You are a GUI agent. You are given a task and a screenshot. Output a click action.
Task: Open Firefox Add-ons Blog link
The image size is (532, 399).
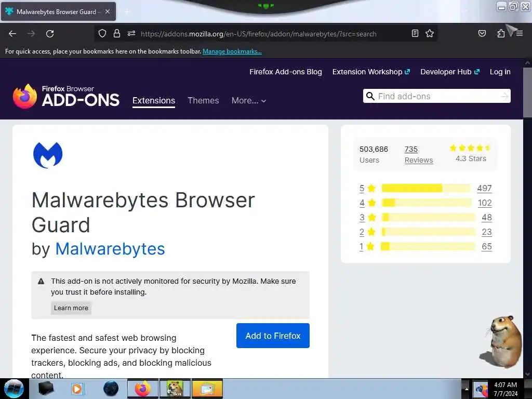(x=286, y=72)
